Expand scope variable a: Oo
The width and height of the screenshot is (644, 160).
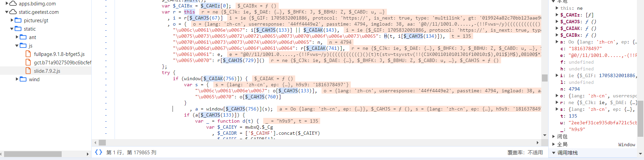(557, 42)
